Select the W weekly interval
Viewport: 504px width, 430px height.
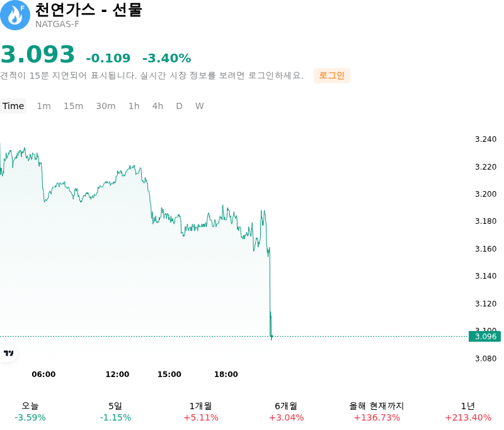coord(200,106)
